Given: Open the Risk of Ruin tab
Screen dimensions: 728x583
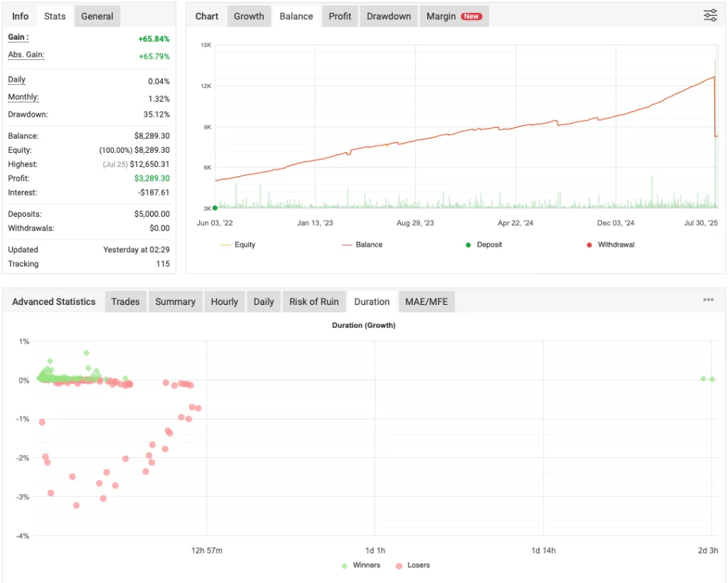Looking at the screenshot, I should click(x=314, y=301).
